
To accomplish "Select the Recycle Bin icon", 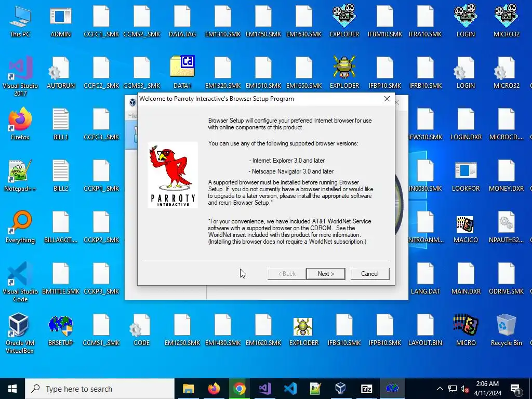I will (506, 330).
